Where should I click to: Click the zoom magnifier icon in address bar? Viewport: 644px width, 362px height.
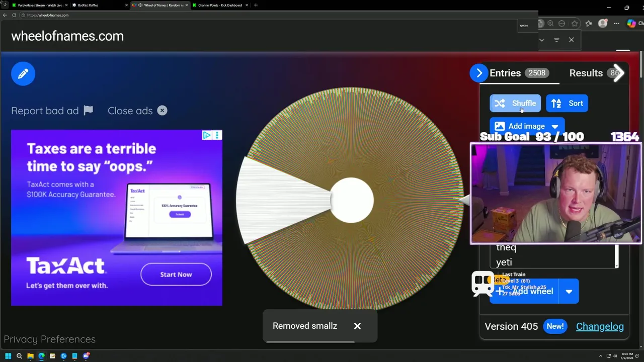550,23
